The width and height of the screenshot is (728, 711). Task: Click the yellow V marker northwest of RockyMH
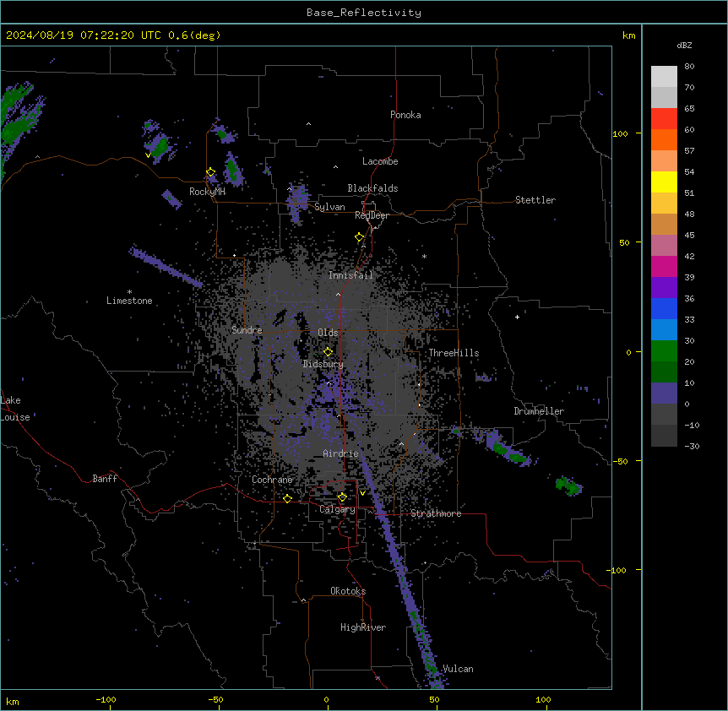click(x=148, y=155)
